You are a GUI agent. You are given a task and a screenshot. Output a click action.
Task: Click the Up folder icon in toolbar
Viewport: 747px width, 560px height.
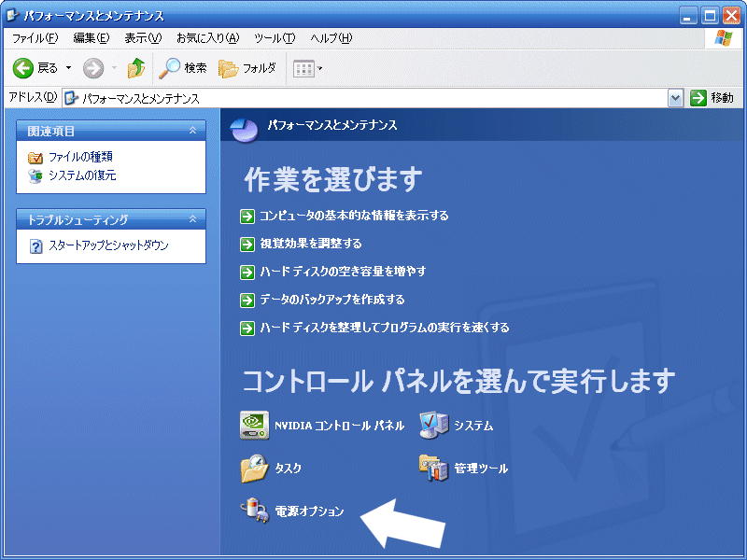[x=136, y=68]
